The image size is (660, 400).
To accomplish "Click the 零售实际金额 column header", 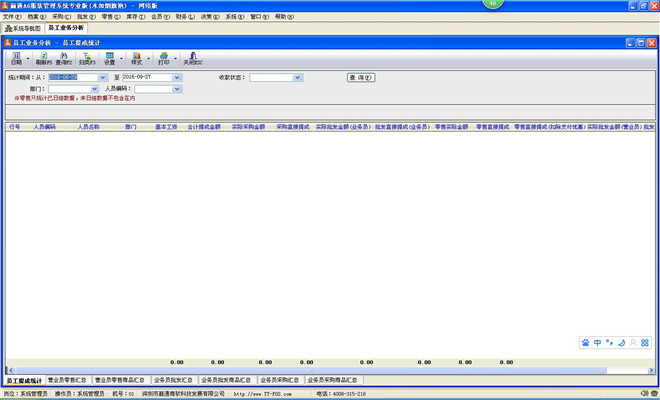I will pyautogui.click(x=452, y=127).
